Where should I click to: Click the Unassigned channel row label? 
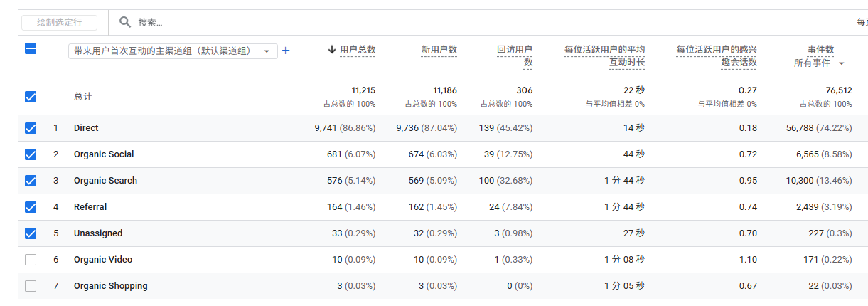pos(98,233)
